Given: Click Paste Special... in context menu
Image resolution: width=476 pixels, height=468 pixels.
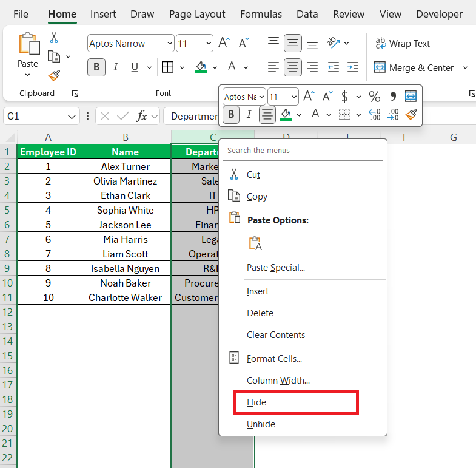Looking at the screenshot, I should (x=303, y=268).
